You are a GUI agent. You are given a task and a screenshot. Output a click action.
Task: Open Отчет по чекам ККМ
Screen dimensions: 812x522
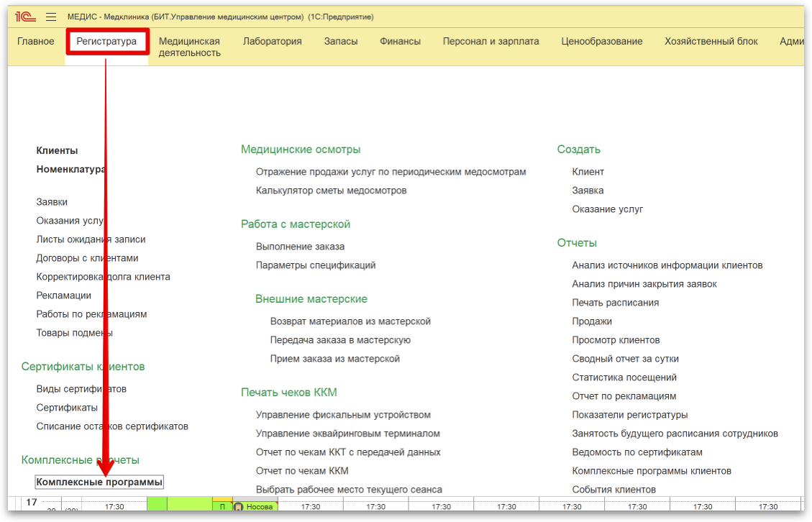(x=302, y=471)
